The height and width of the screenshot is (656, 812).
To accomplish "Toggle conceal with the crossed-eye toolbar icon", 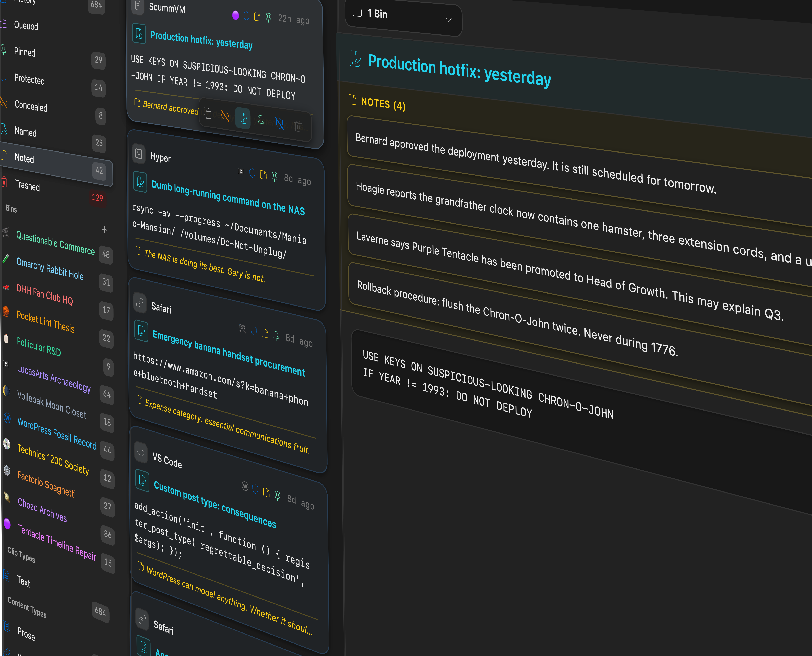I will coord(225,116).
